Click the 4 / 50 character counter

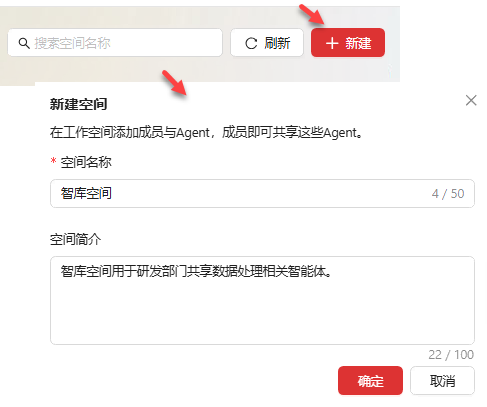click(x=448, y=194)
